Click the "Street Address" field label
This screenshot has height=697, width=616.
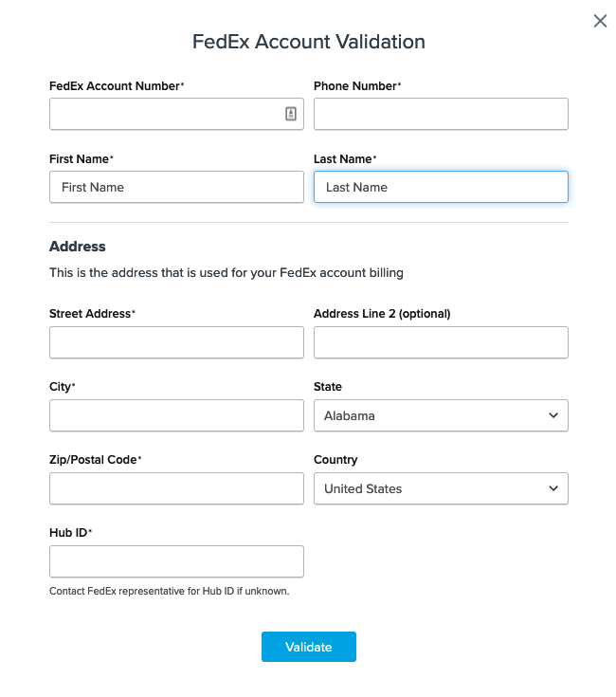pyautogui.click(x=91, y=314)
